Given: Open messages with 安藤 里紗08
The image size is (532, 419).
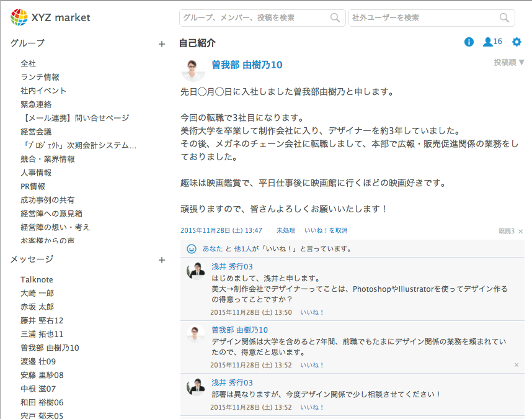Looking at the screenshot, I should 42,375.
